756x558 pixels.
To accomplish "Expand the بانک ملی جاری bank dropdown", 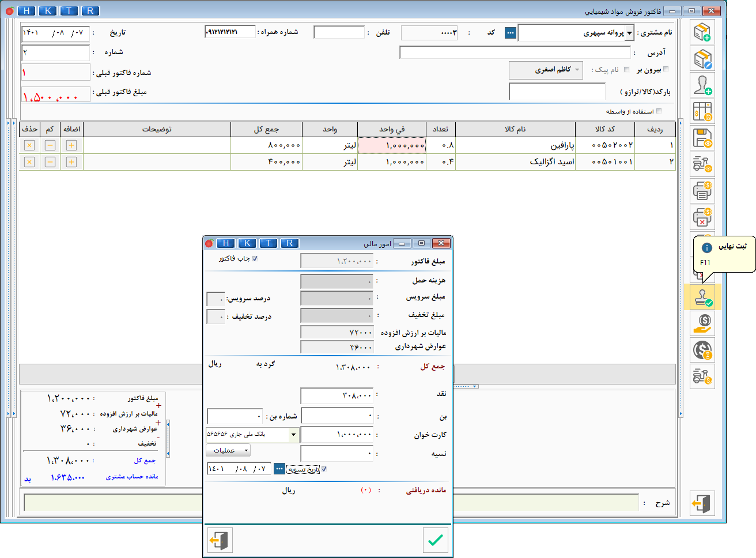I will click(293, 435).
